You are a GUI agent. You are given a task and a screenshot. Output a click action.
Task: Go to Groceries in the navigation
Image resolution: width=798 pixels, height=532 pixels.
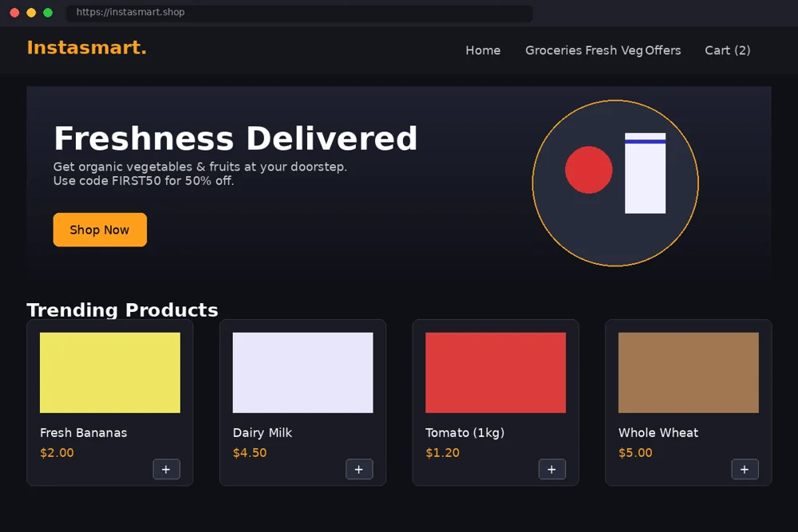pyautogui.click(x=553, y=50)
